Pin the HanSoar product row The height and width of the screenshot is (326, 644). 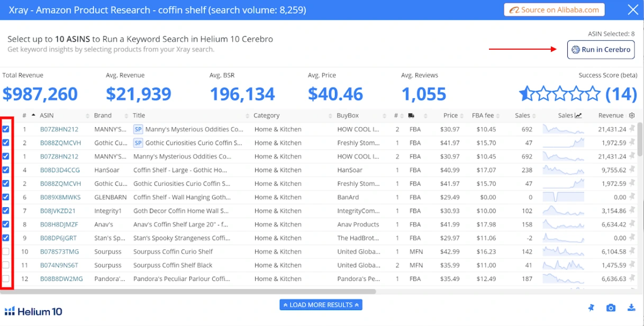632,170
